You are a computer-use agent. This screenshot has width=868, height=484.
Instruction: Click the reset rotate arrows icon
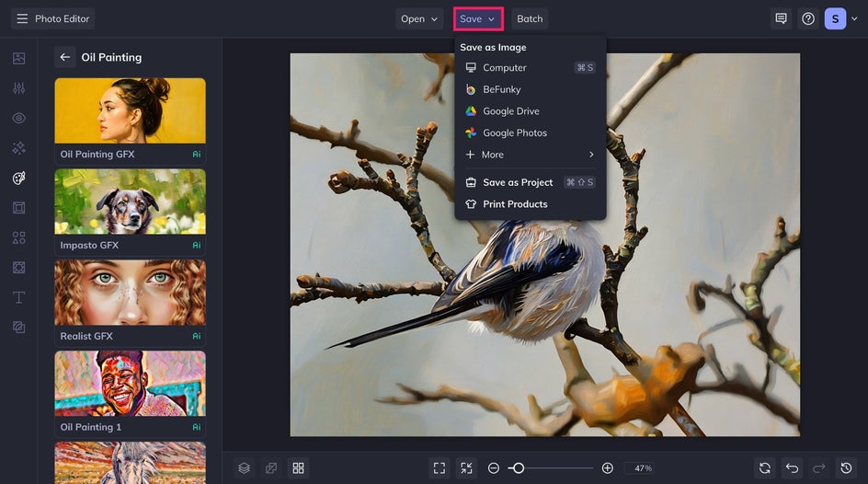click(x=765, y=468)
